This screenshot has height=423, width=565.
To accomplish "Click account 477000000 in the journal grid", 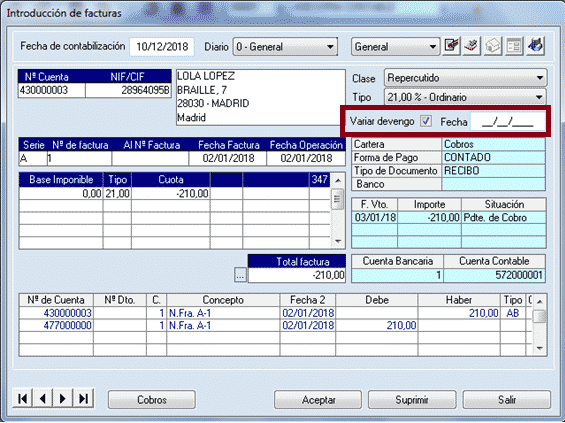I will (x=57, y=326).
